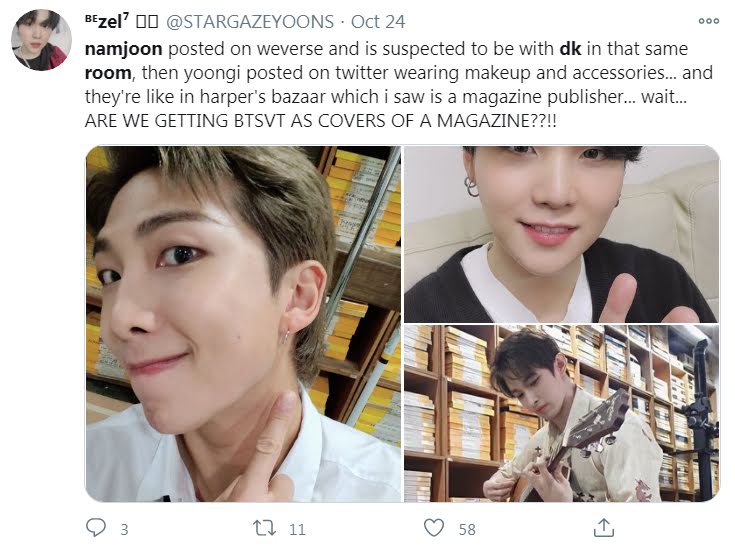Click the reply speech bubble icon

pos(96,528)
